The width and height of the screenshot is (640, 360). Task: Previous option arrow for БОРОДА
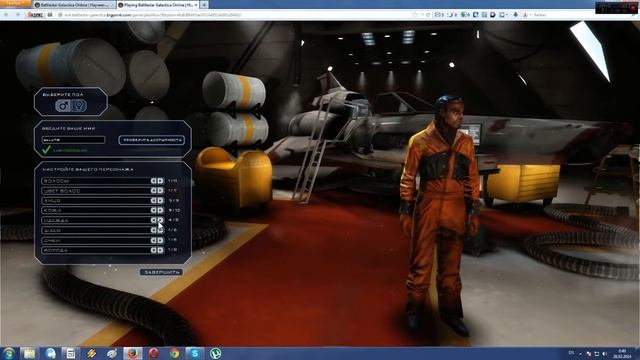[154, 250]
